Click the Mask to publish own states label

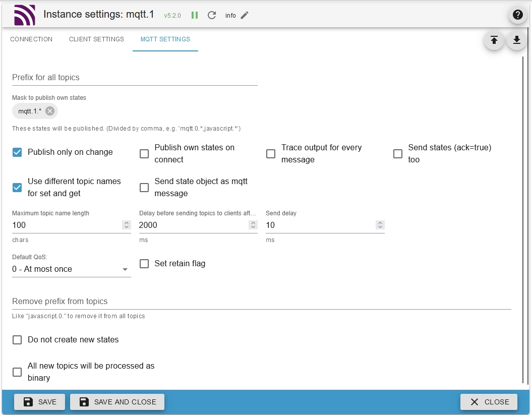tap(49, 98)
